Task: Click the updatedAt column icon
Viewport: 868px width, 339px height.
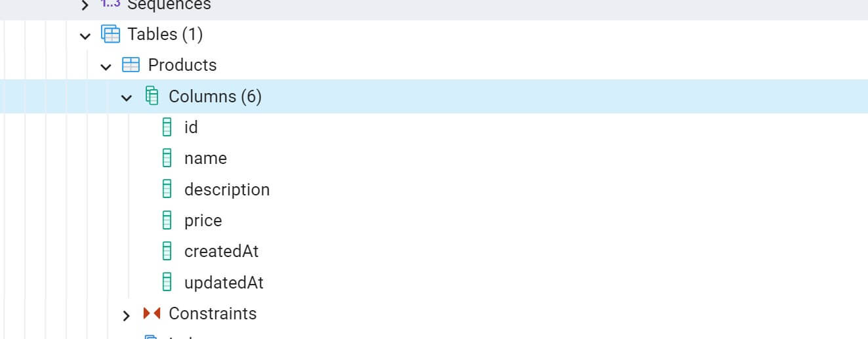Action: pos(167,283)
